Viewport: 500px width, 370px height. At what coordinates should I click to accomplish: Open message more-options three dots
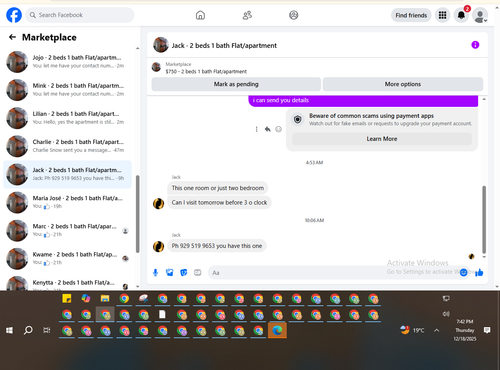pos(256,129)
